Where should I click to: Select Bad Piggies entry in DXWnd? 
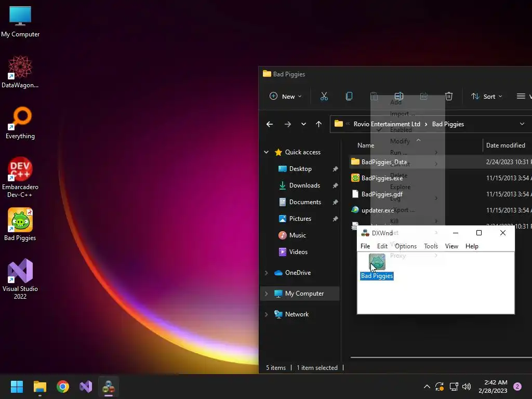pos(377,267)
